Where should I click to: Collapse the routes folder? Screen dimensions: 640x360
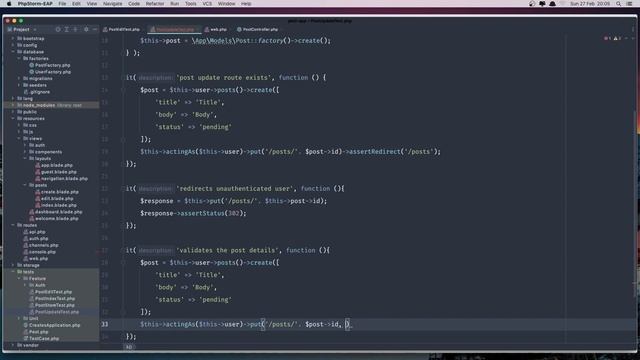[x=13, y=225]
